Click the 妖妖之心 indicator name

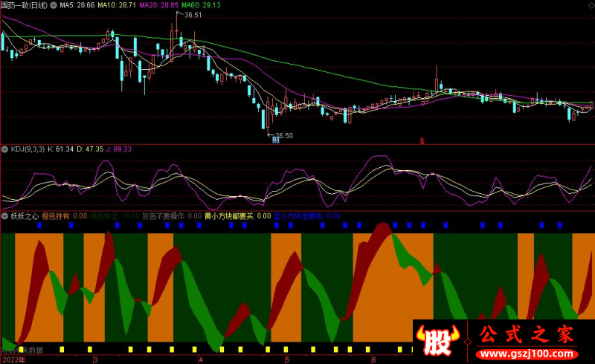[x=25, y=216]
